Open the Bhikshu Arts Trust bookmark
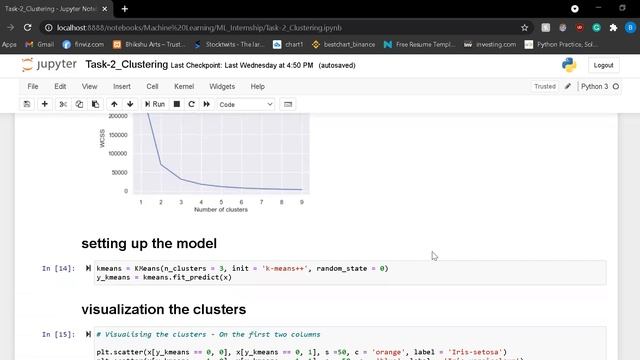Image resolution: width=640 pixels, height=360 pixels. click(x=149, y=44)
